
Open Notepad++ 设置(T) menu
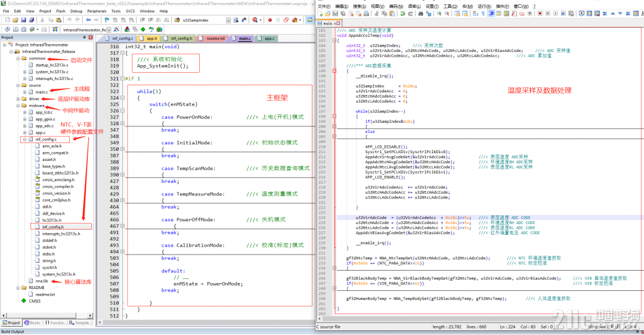tap(432, 6)
